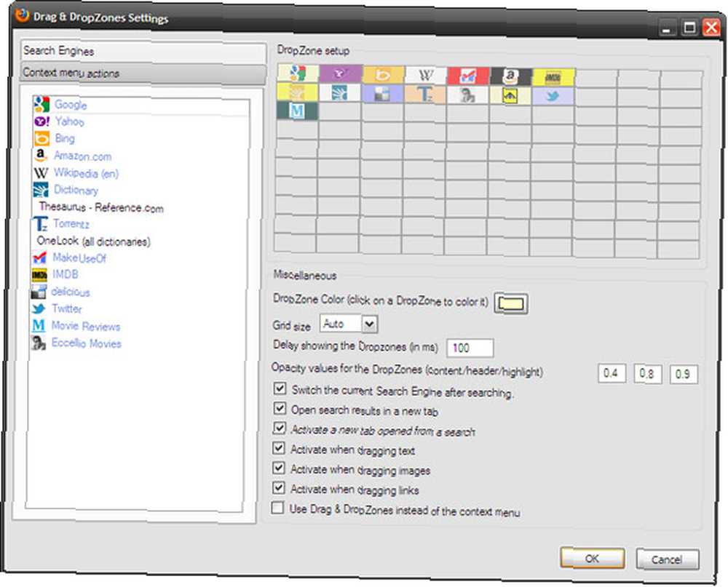Click the header opacity field 0.8
Screen dimensions: 728x587
pos(647,374)
